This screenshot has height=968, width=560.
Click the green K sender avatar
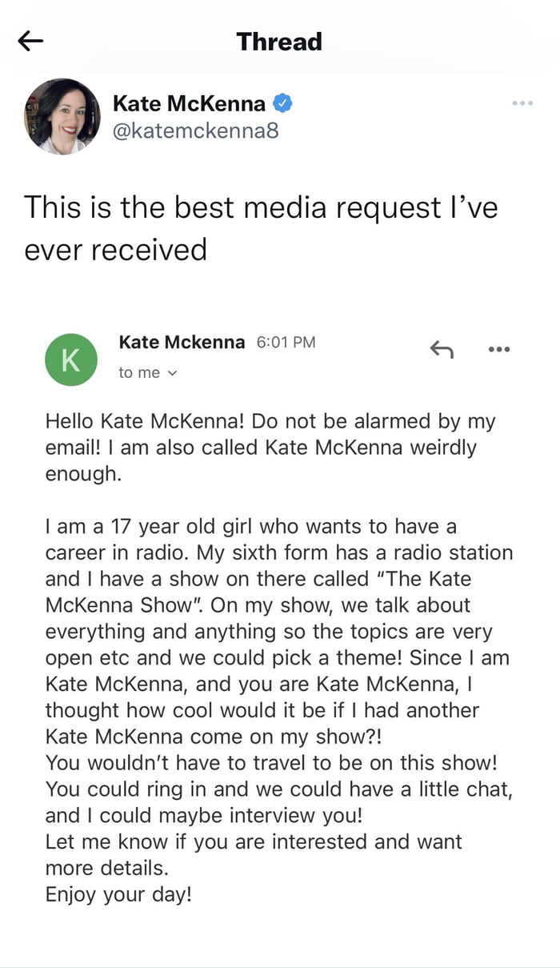[70, 359]
